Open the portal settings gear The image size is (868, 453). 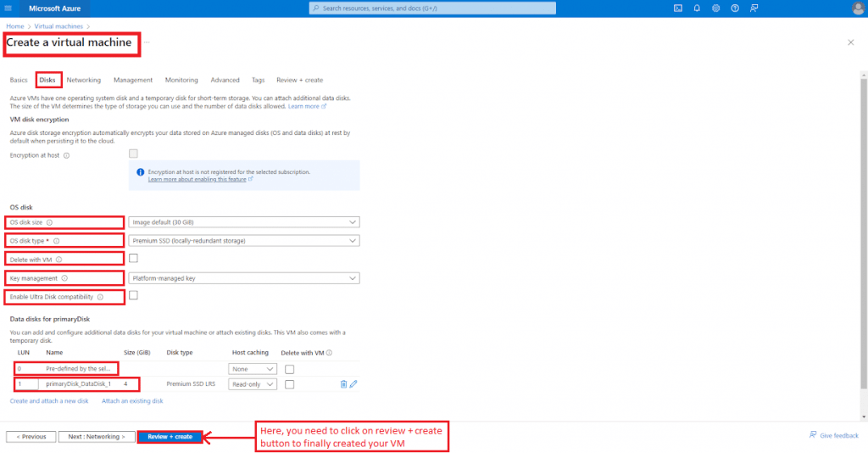point(715,8)
